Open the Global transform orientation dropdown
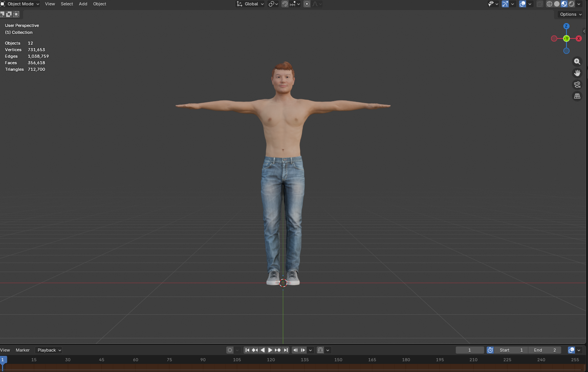This screenshot has height=372, width=588. [250, 4]
